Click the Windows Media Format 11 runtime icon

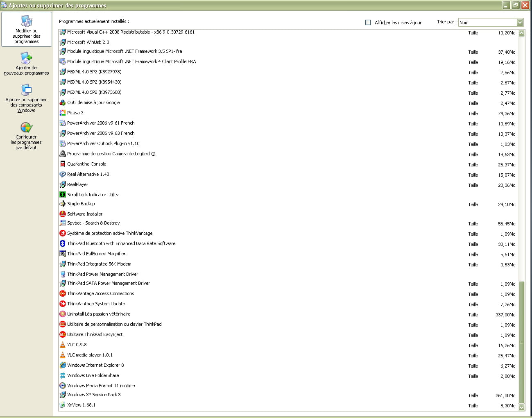click(x=63, y=386)
